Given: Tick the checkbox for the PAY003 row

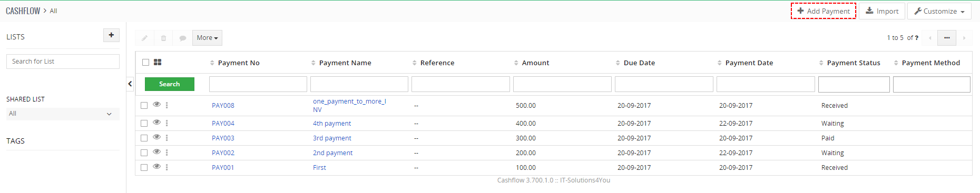Looking at the screenshot, I should coord(144,138).
